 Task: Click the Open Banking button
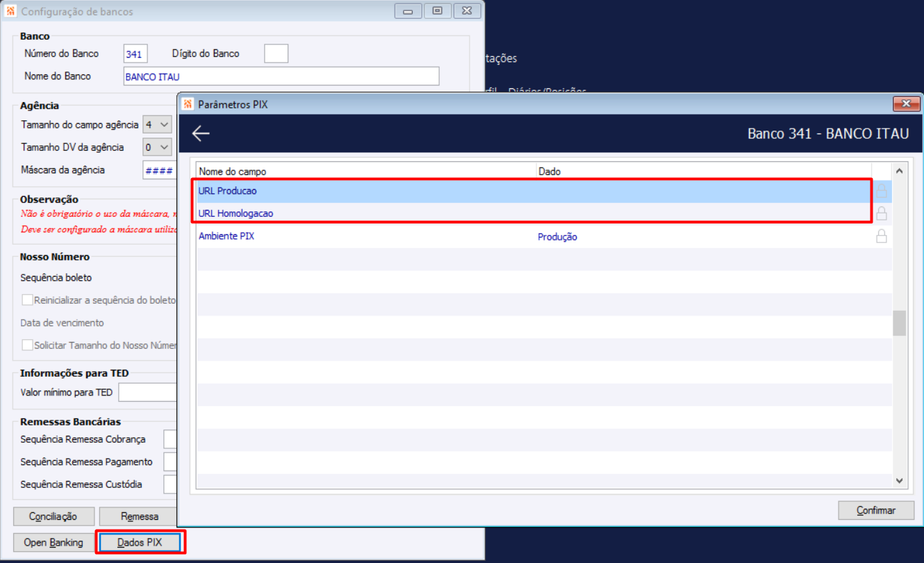point(53,542)
